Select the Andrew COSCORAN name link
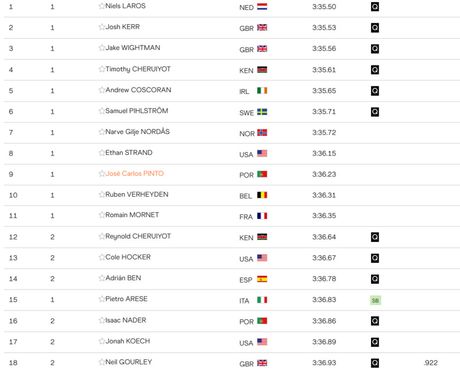This screenshot has width=460, height=371. 138,90
